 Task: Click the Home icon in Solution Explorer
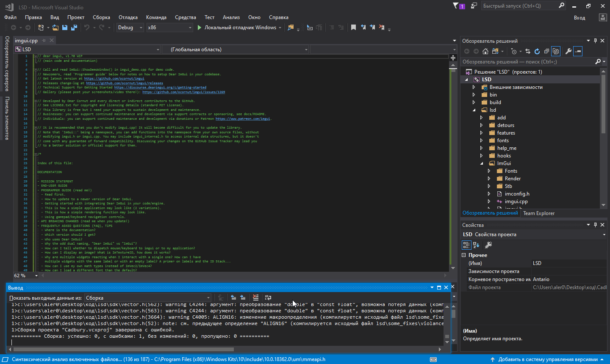click(x=485, y=51)
